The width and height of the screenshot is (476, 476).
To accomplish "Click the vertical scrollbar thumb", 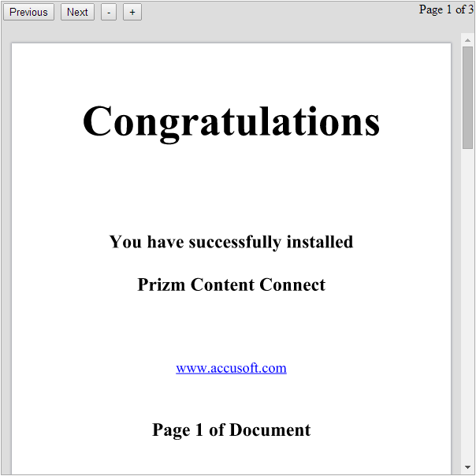I will 467,96.
